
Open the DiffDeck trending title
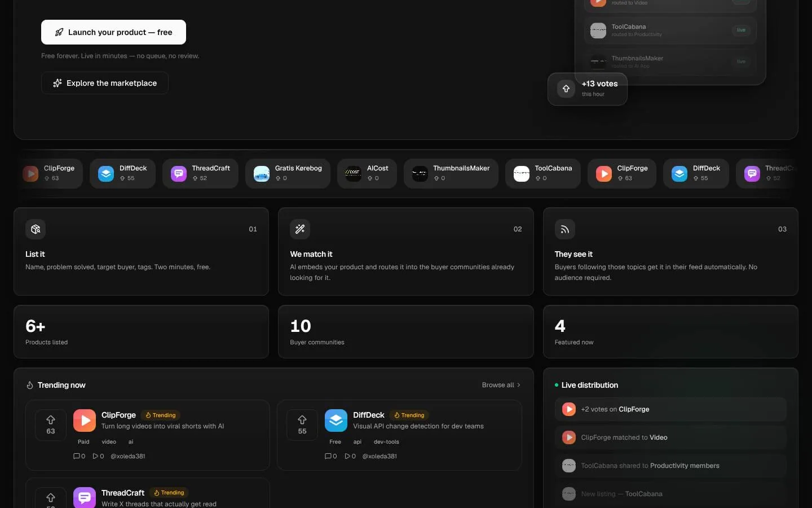click(369, 415)
